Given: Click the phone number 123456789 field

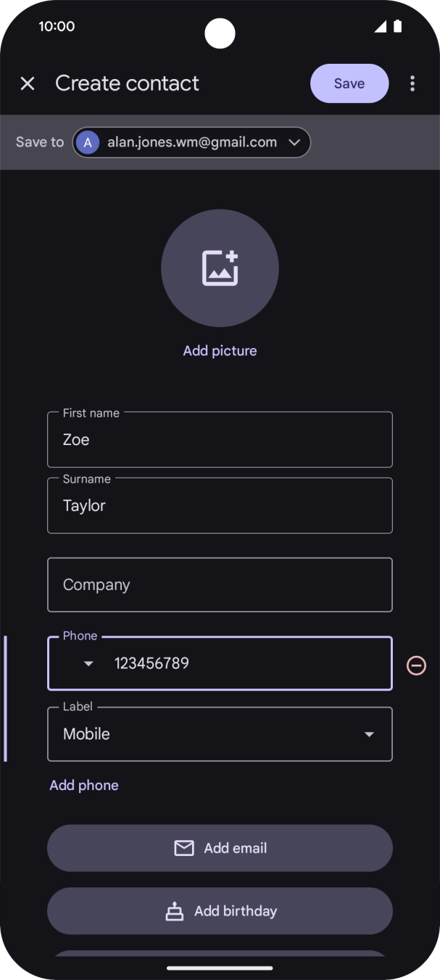Looking at the screenshot, I should [x=246, y=663].
